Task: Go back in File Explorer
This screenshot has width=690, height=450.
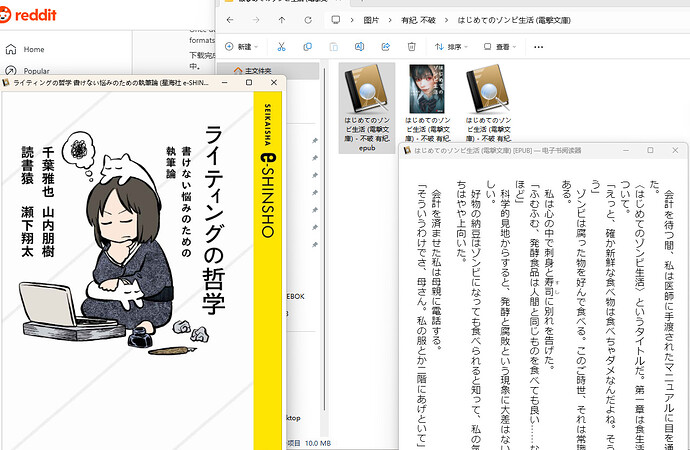Action: pyautogui.click(x=230, y=20)
